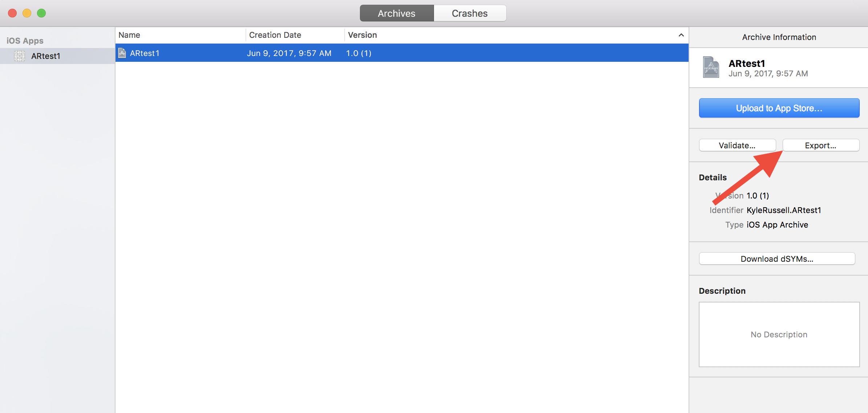868x413 pixels.
Task: Click the sort chevron in the Version header
Action: 681,35
